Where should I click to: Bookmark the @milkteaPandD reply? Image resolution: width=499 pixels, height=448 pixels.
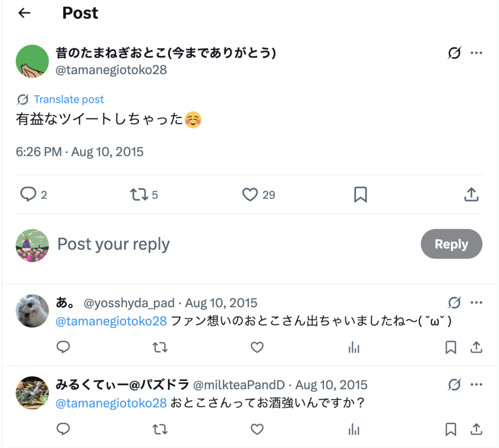tap(451, 429)
